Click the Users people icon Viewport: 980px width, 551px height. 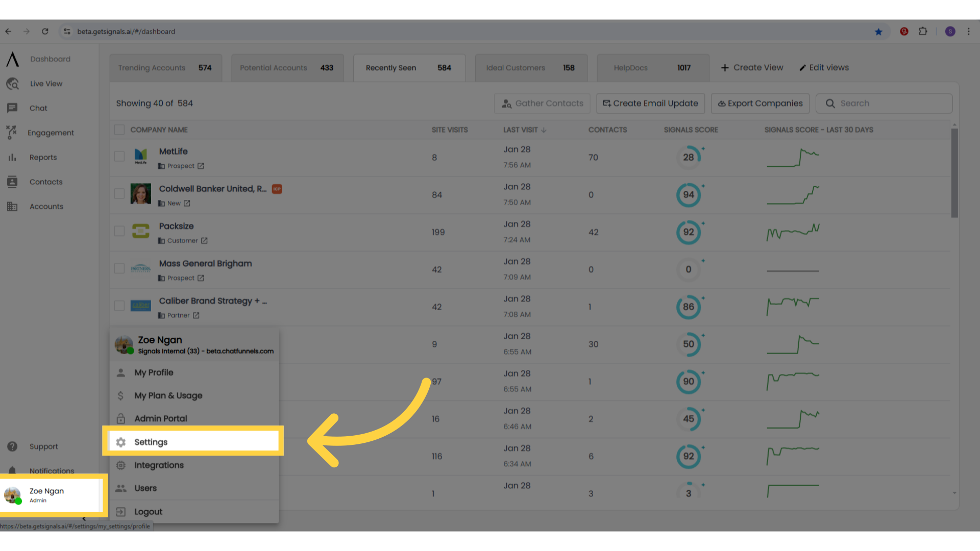click(x=121, y=488)
